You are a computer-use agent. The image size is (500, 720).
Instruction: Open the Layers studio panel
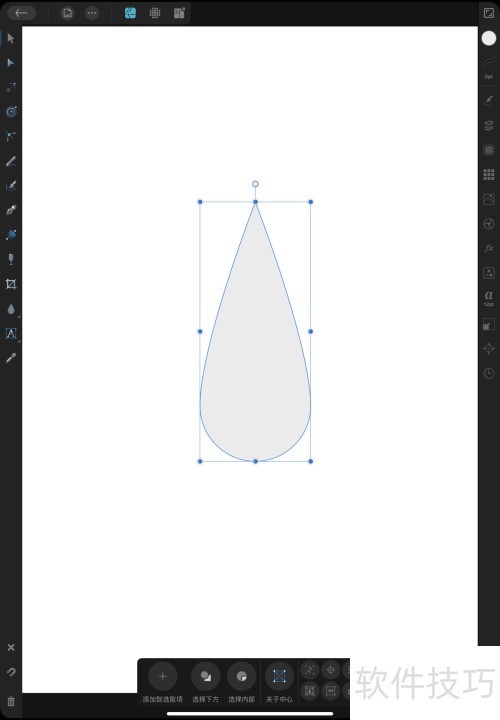(489, 125)
